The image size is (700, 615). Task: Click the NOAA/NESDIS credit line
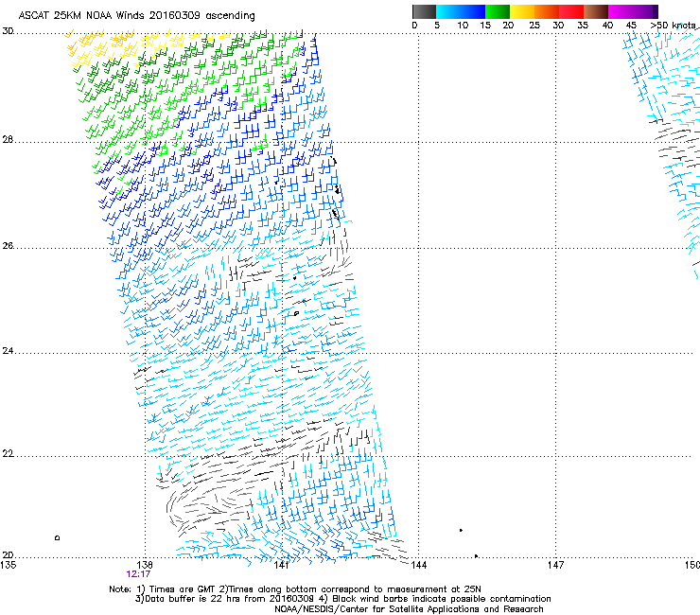pyautogui.click(x=409, y=609)
